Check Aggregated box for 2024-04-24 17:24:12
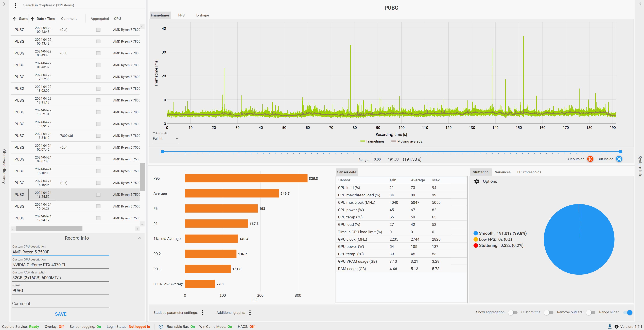Screen dimensions: 644x330 coord(98,218)
